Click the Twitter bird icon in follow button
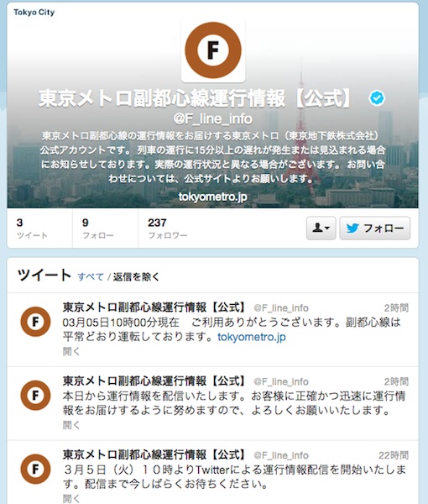This screenshot has width=428, height=504. [x=352, y=228]
